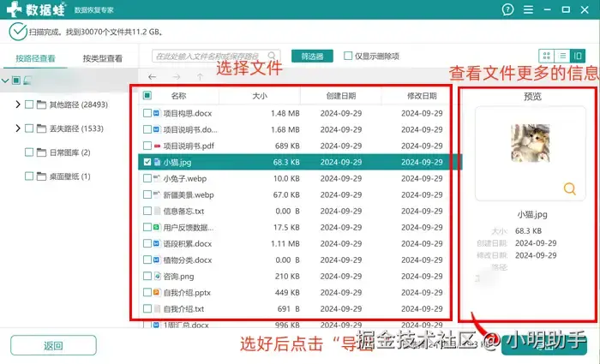Open the 筛选器 filter button
600x364 pixels.
pyautogui.click(x=312, y=57)
